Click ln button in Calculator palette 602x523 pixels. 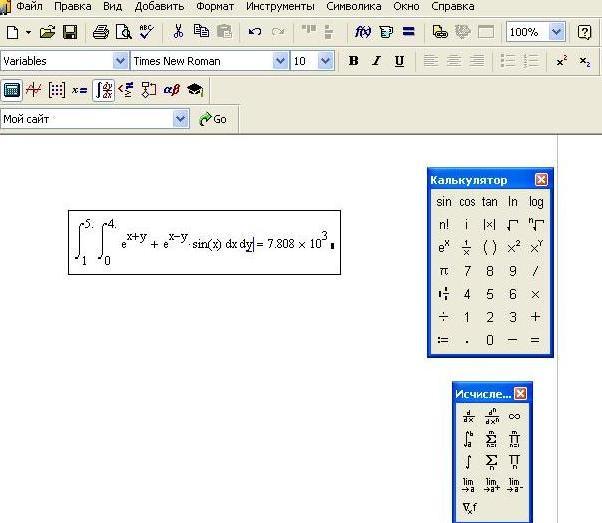click(513, 202)
